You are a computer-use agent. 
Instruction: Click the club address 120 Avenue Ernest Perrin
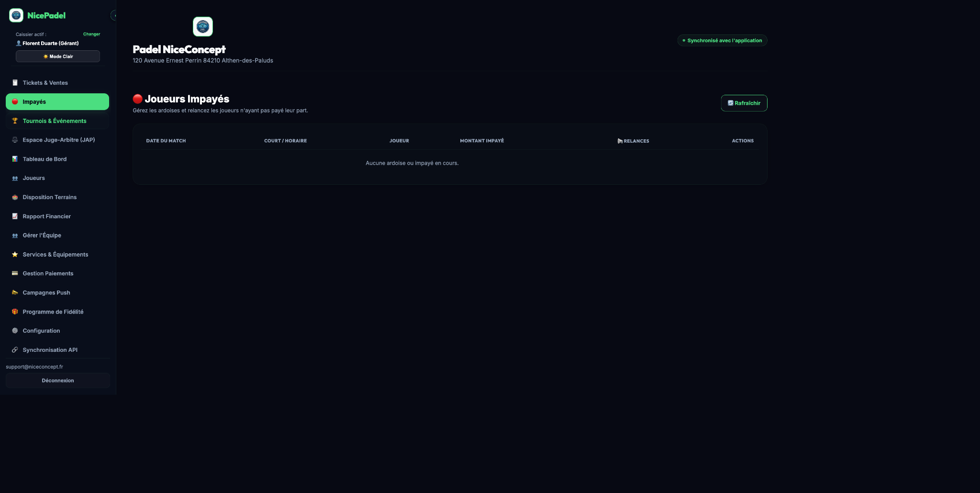[x=203, y=61]
